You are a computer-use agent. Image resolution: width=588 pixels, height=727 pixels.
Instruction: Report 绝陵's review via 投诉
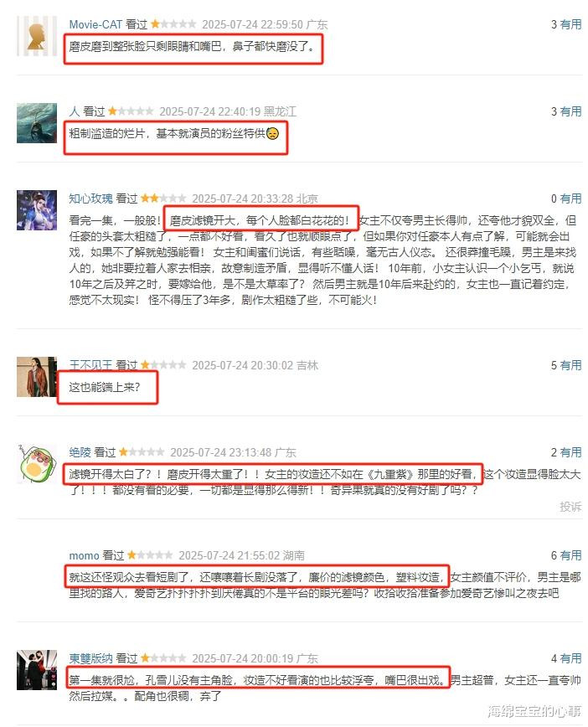570,506
